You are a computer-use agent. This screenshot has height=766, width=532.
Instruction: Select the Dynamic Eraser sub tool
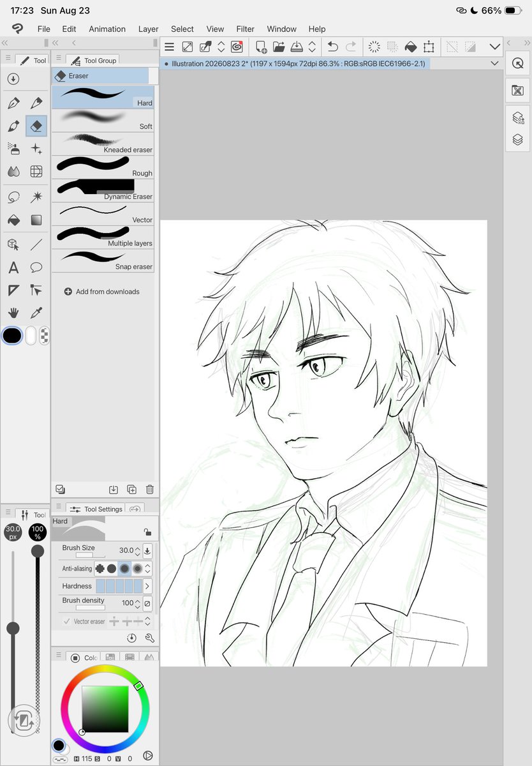[103, 190]
